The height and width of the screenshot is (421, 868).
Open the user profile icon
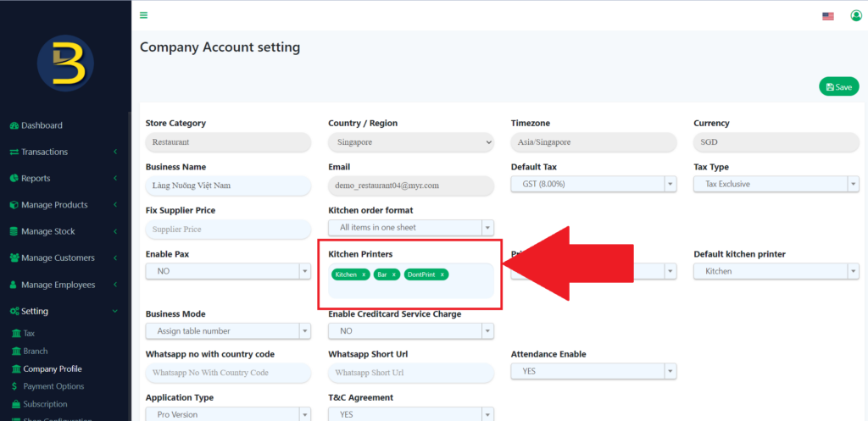[x=855, y=16]
